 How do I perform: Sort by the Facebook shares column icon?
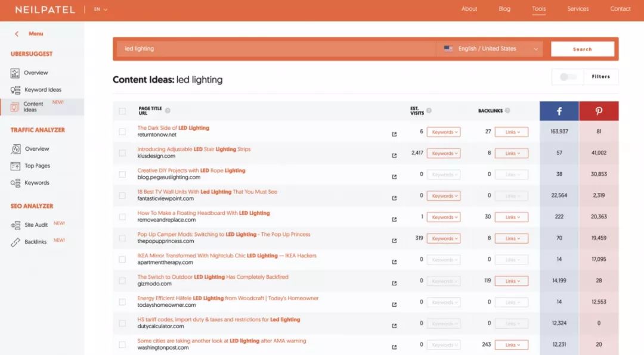pyautogui.click(x=559, y=111)
